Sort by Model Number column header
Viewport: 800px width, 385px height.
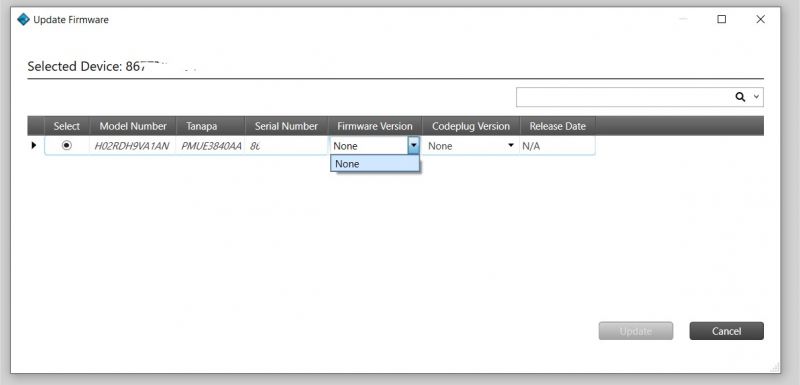point(133,126)
